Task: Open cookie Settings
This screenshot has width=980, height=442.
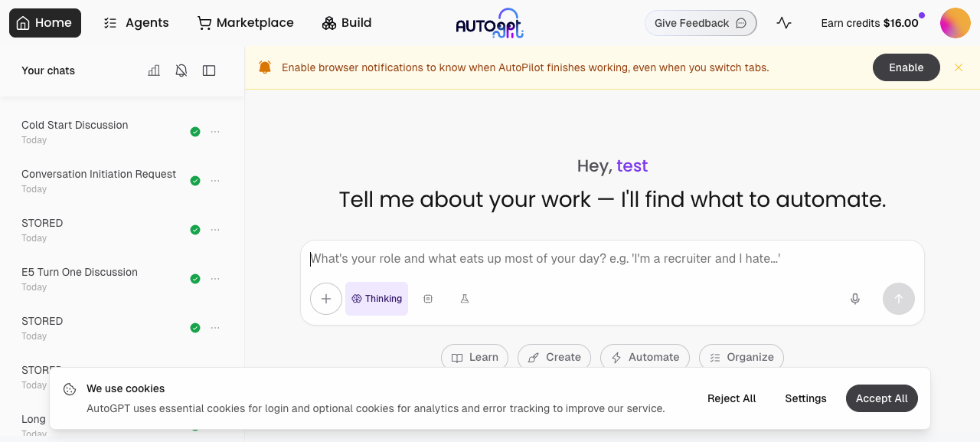Action: tap(805, 398)
